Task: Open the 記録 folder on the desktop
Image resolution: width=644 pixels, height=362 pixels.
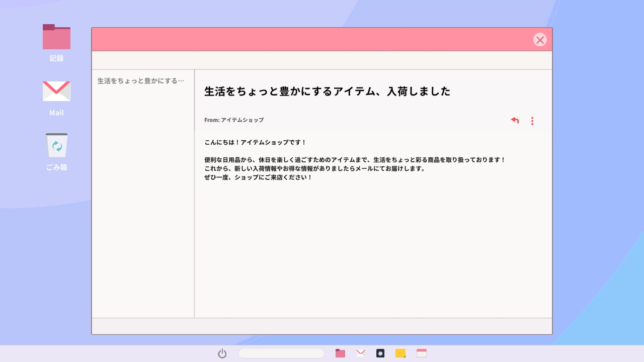Action: click(56, 37)
